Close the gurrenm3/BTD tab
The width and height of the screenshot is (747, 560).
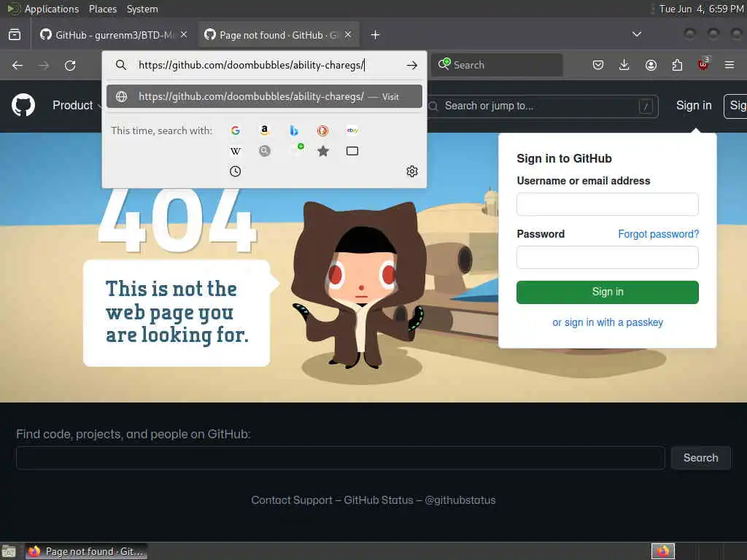click(x=184, y=35)
